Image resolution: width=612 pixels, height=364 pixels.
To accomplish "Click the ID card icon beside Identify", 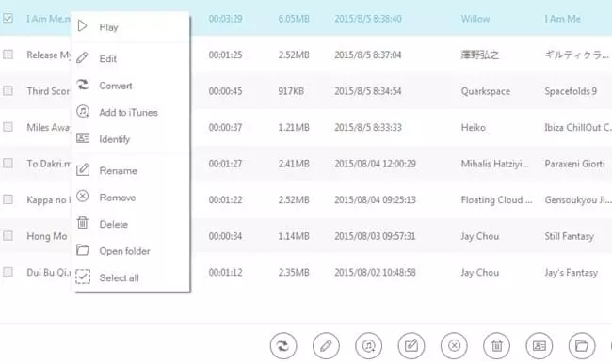I will [83, 138].
